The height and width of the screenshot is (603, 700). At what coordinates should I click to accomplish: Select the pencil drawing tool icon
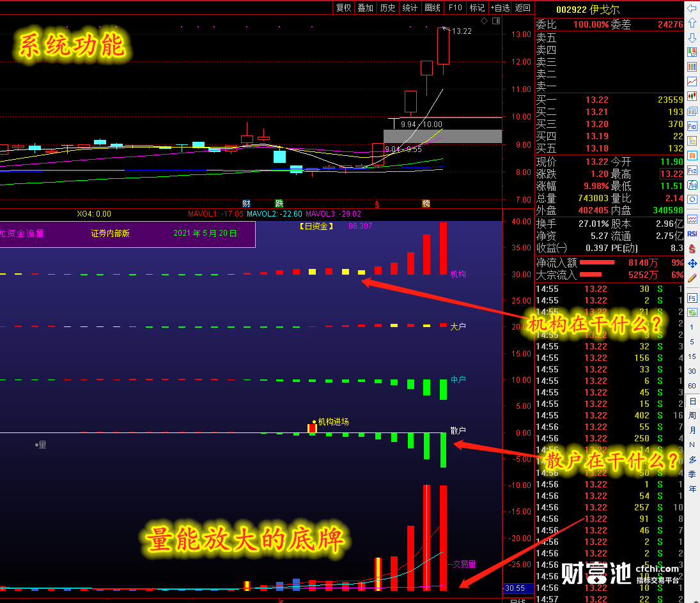pos(692,279)
